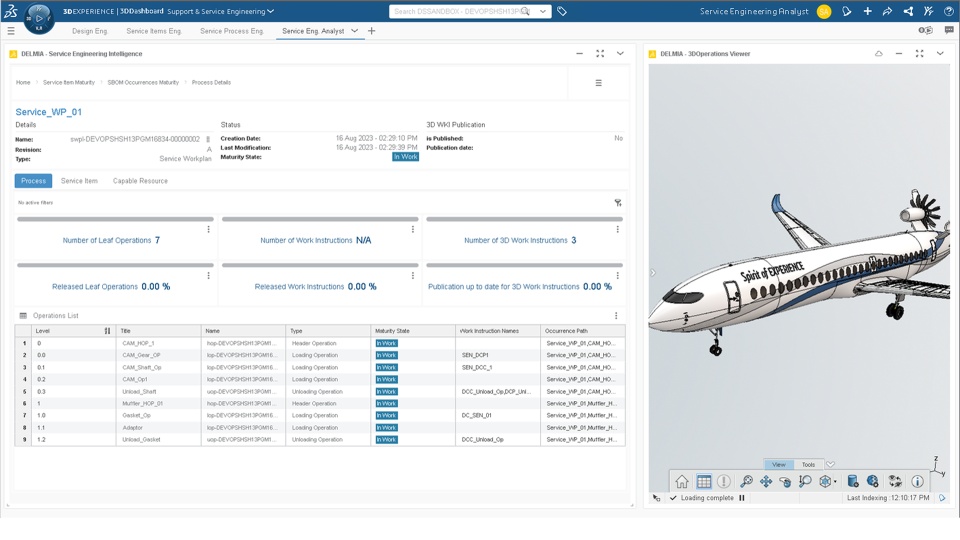Go to the Home breadcrumb link

pyautogui.click(x=23, y=83)
